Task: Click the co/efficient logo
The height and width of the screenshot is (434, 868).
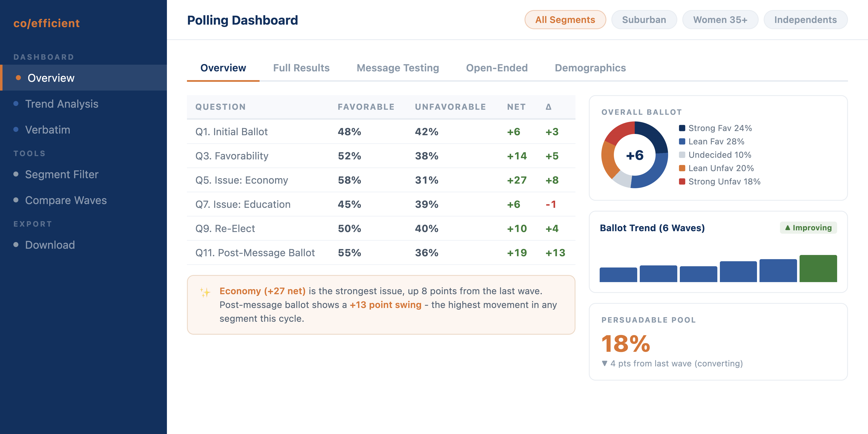Action: click(46, 23)
